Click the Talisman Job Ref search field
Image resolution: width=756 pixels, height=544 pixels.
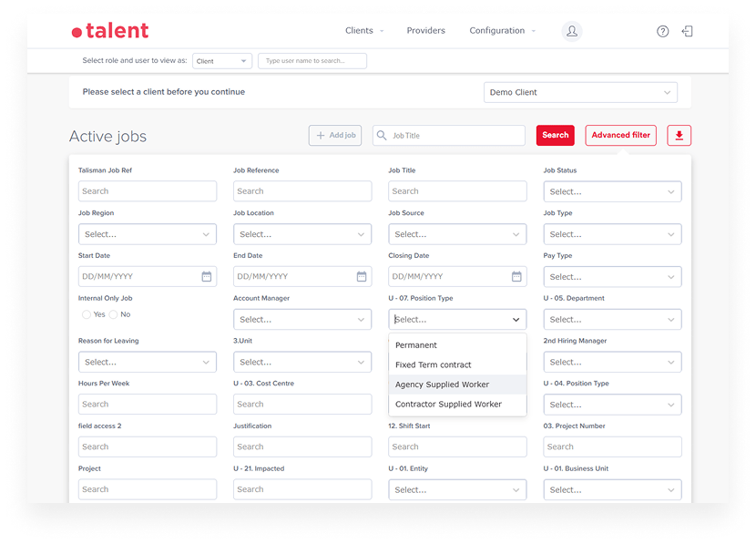(x=148, y=191)
